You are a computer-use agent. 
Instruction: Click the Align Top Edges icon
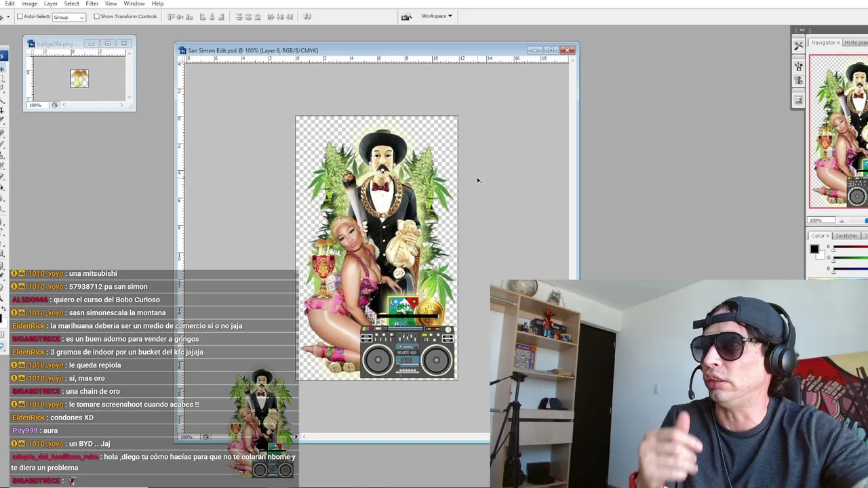[170, 16]
